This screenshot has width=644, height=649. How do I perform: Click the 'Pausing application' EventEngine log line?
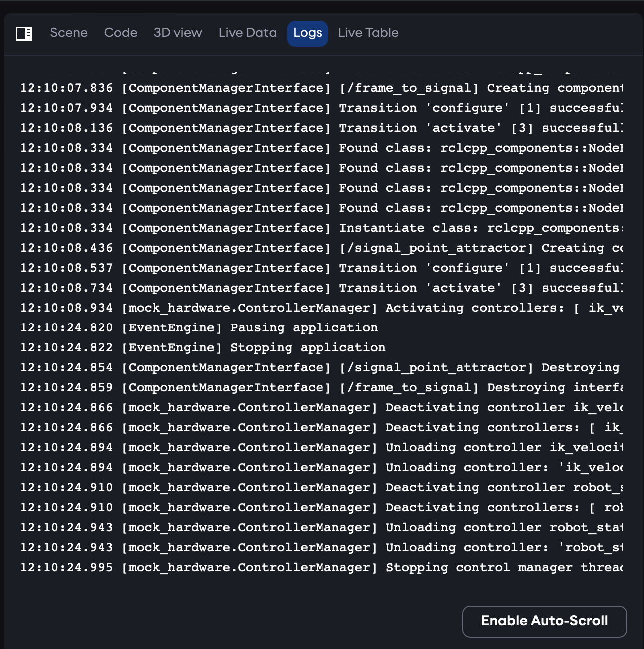[304, 328]
